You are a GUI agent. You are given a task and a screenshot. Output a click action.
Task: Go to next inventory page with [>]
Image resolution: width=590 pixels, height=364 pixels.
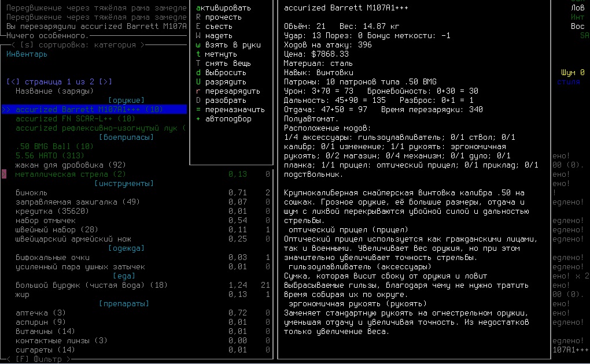(105, 81)
